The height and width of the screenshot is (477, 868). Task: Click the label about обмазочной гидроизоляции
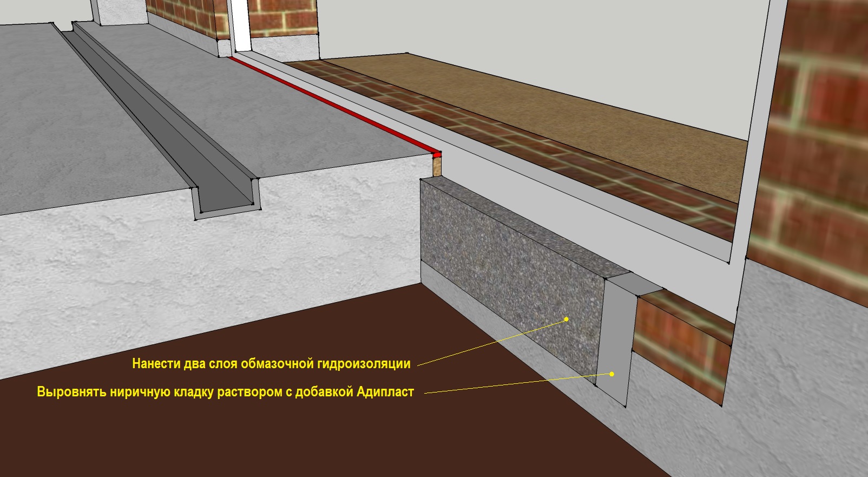[271, 364]
